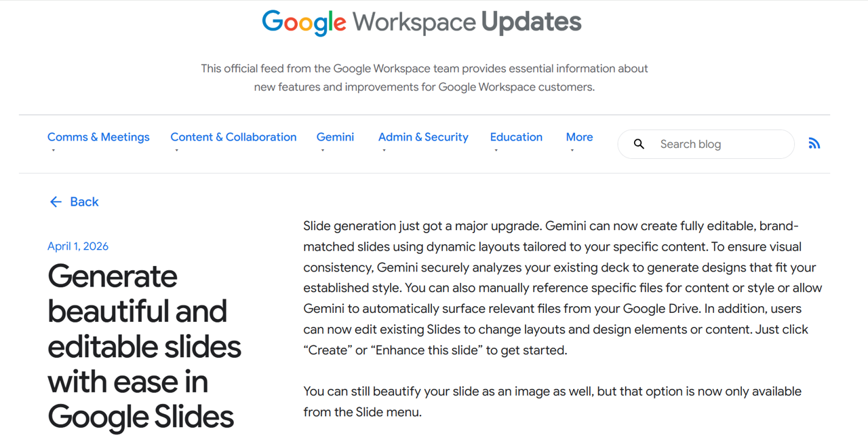The width and height of the screenshot is (868, 448).
Task: Click the Back link text
Action: [x=84, y=202]
